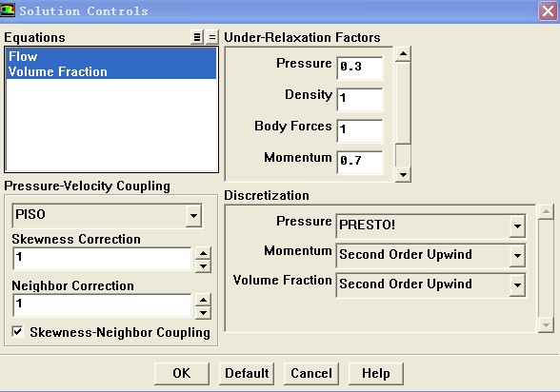Decrease Neighbor Correction value
Image resolution: width=560 pixels, height=392 pixels.
[203, 313]
